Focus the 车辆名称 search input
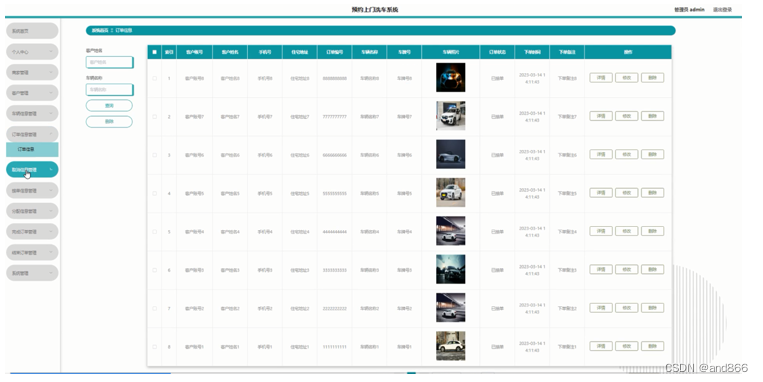 point(109,90)
